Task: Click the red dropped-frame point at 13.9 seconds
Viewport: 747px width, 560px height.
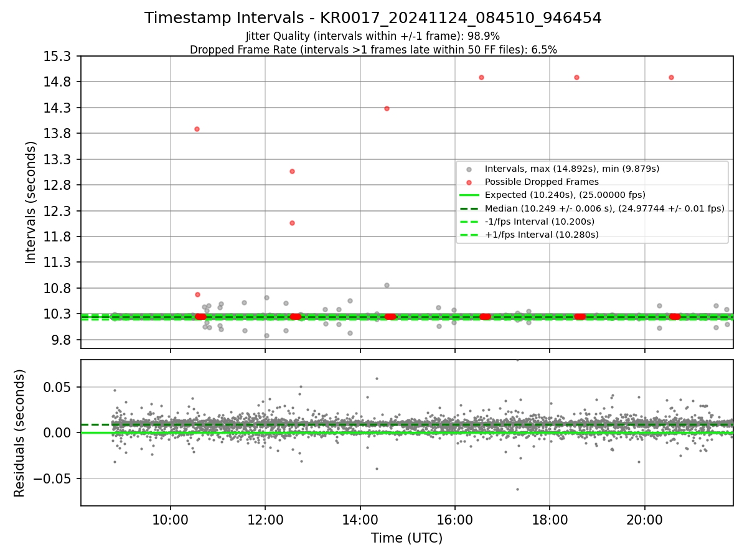Action: click(197, 129)
